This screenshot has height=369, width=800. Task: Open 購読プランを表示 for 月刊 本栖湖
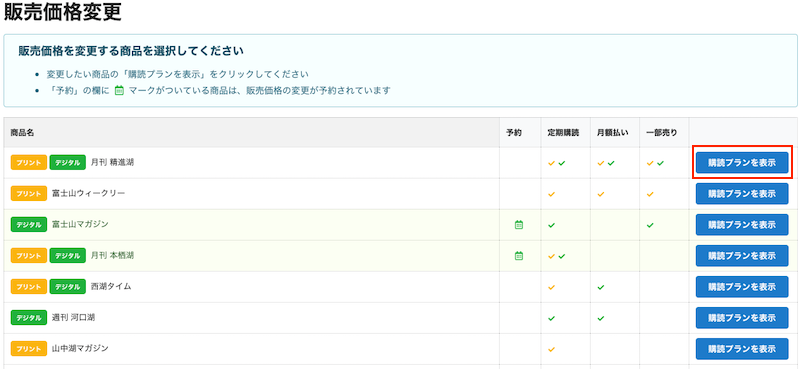tap(742, 256)
